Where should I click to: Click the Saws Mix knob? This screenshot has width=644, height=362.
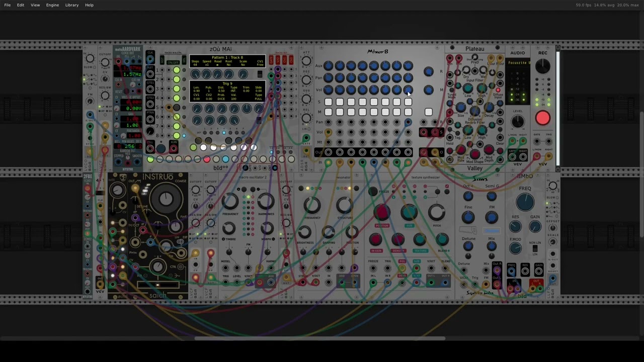click(x=492, y=246)
